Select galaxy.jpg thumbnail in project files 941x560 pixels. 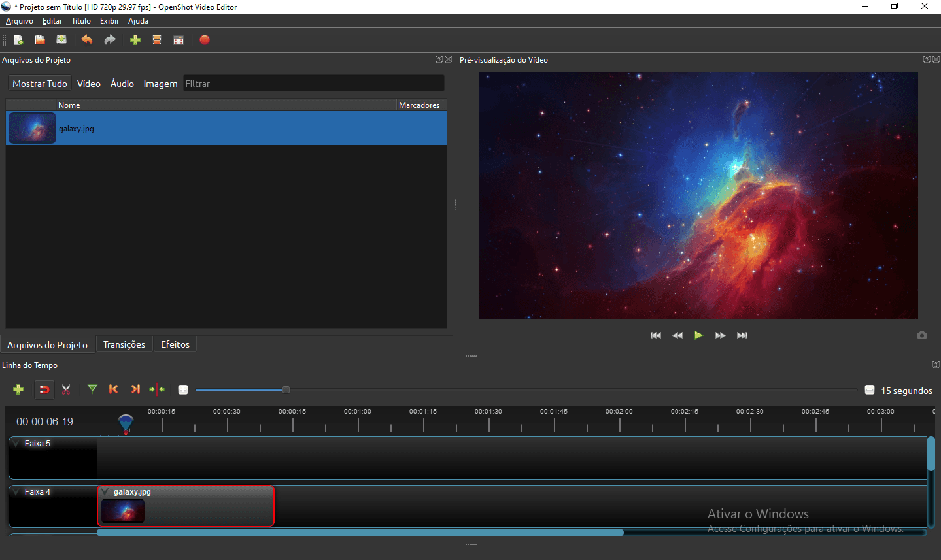32,129
